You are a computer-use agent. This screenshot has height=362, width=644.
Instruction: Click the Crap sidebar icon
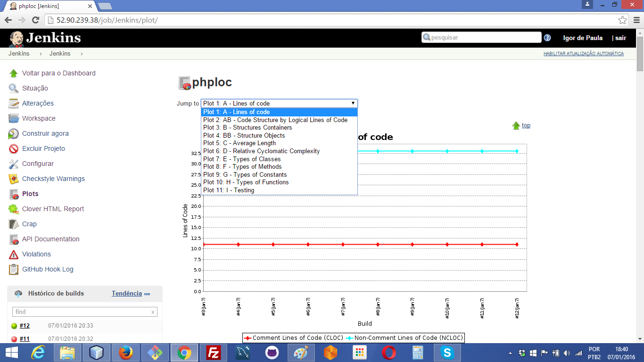(x=14, y=224)
